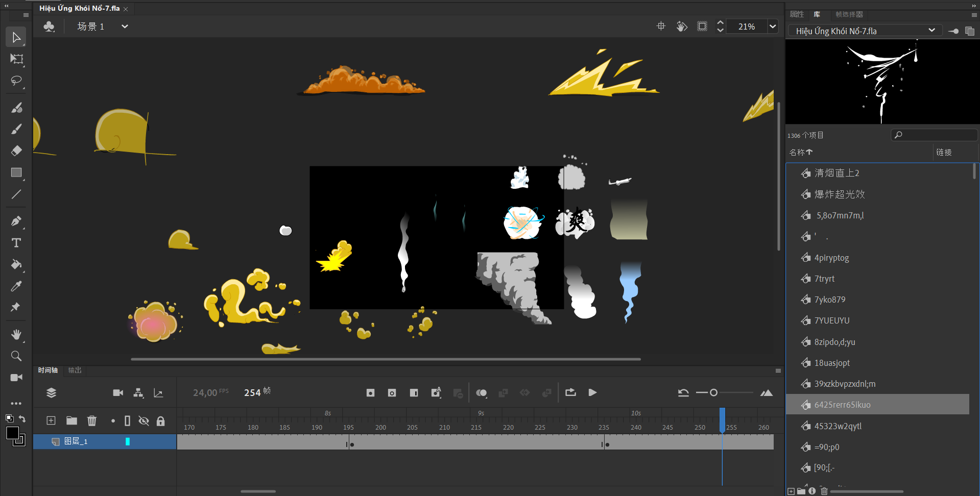
Task: Select the Zoom magnifier tool
Action: [x=16, y=356]
